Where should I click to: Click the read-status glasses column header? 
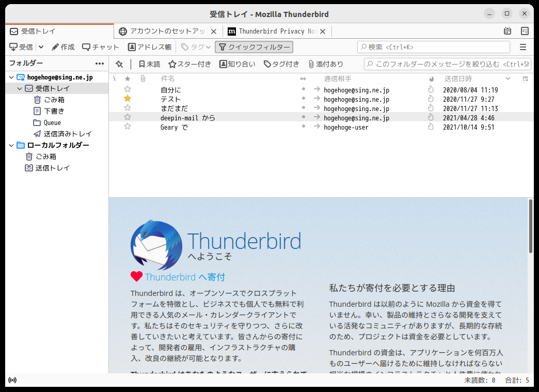303,79
